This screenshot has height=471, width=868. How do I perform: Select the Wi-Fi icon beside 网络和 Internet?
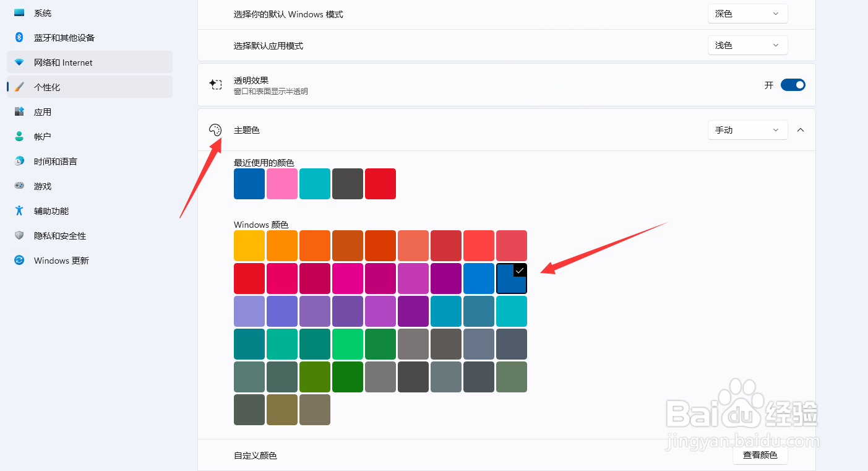coord(19,63)
